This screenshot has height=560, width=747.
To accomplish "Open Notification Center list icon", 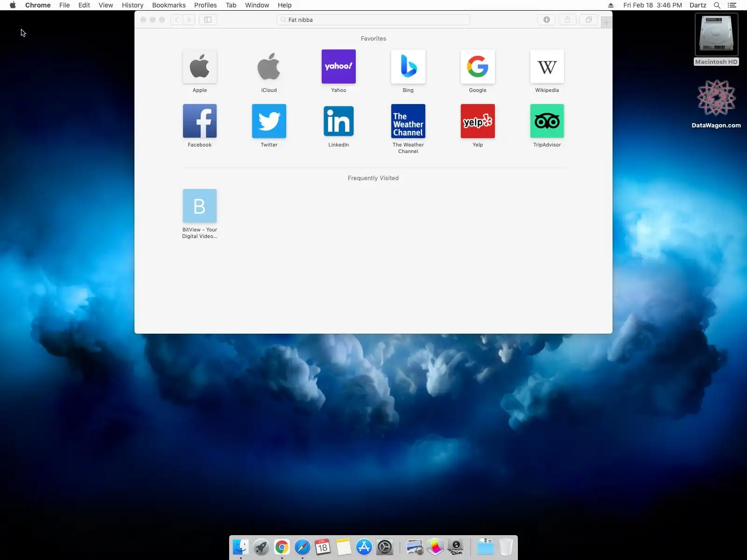I will pyautogui.click(x=732, y=5).
